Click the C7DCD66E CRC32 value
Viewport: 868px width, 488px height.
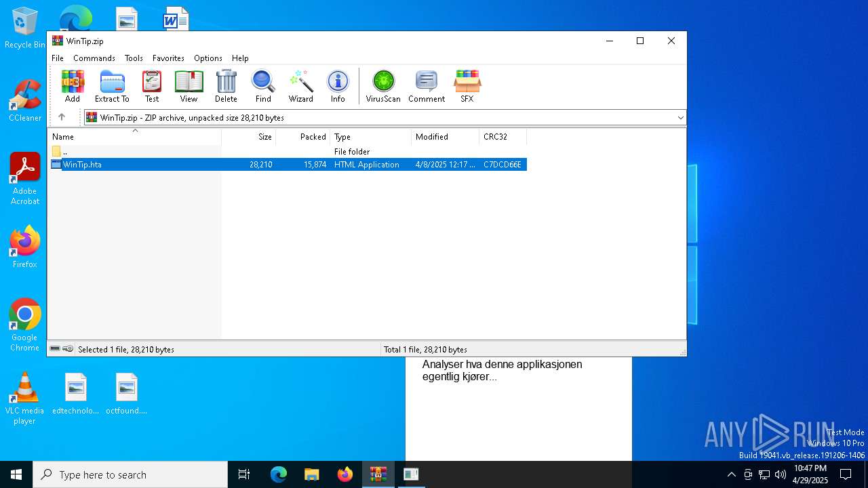(x=502, y=165)
